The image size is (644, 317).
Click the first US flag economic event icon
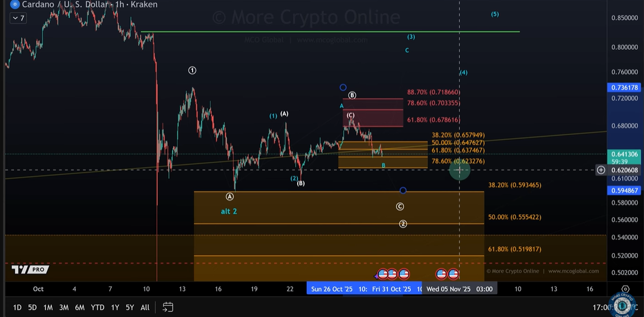(383, 274)
